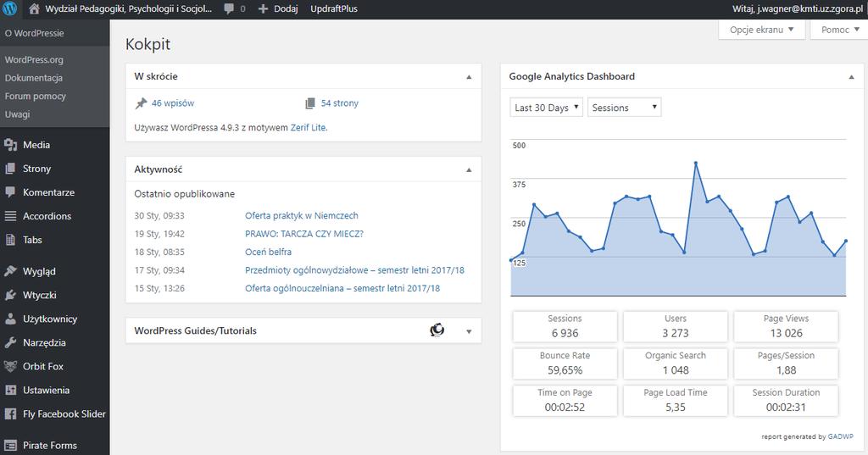
Task: Open the Dokumentacja link
Action: pyautogui.click(x=34, y=78)
